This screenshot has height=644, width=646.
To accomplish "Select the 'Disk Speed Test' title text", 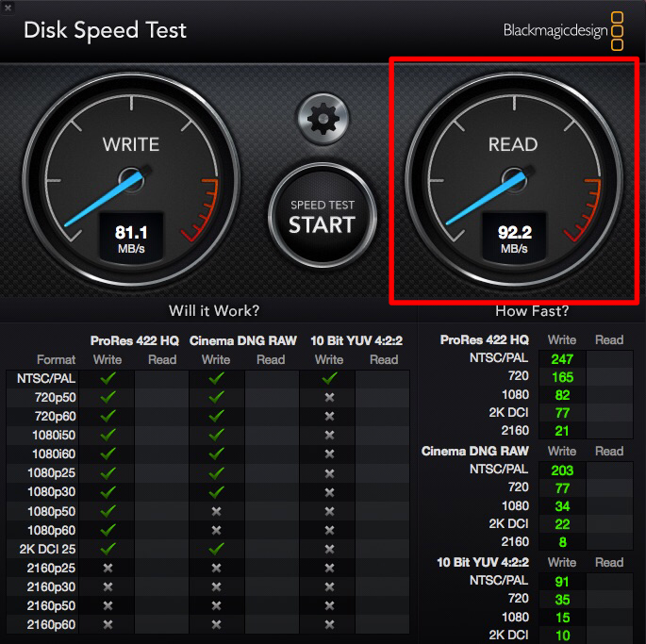I will [105, 30].
